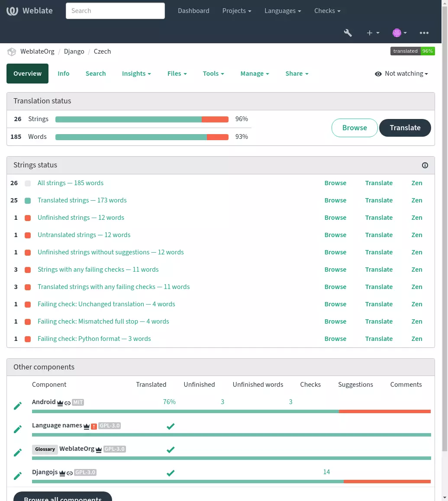Open Unfinished strings — 12 words link

81,218
